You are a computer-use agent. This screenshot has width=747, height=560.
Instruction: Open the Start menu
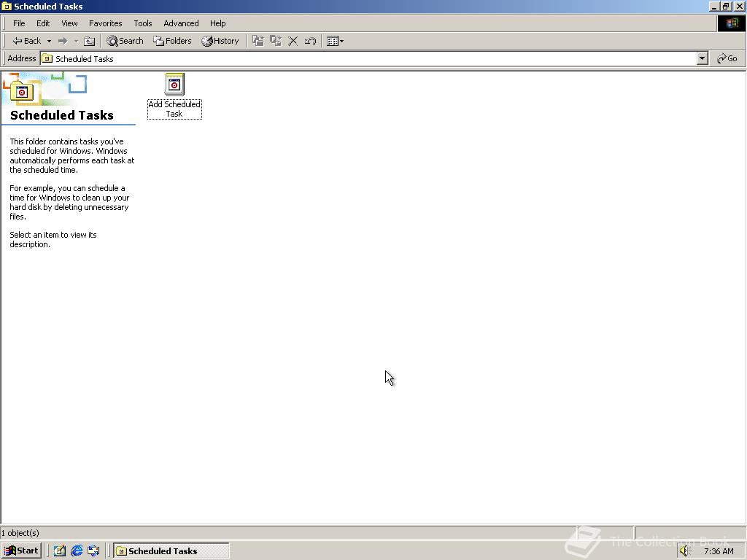click(x=21, y=551)
